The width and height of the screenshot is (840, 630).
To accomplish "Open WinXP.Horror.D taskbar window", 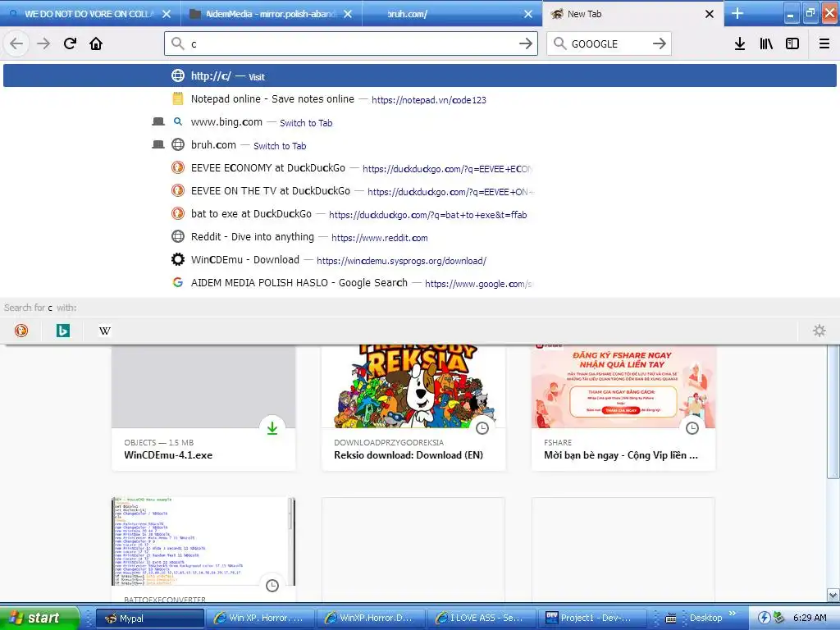I will coord(371,619).
